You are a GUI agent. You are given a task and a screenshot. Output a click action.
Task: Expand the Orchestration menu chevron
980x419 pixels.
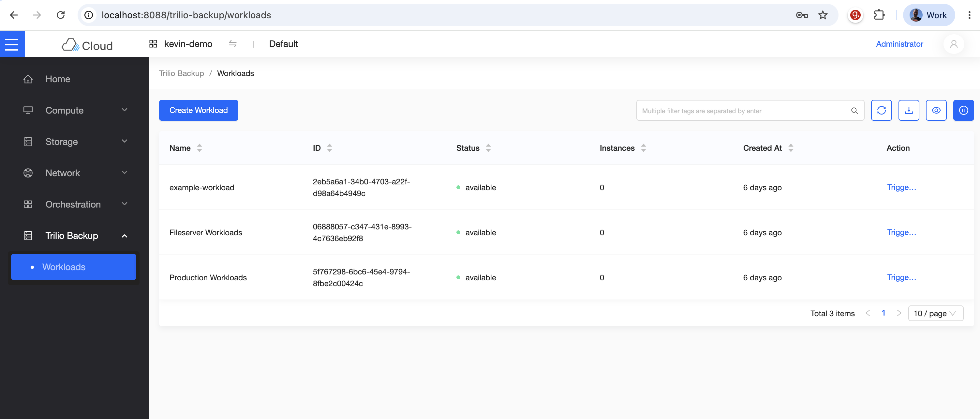pos(125,204)
